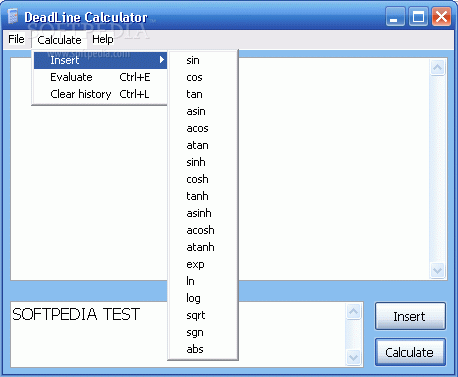
Task: Click the Insert button
Action: [x=410, y=316]
